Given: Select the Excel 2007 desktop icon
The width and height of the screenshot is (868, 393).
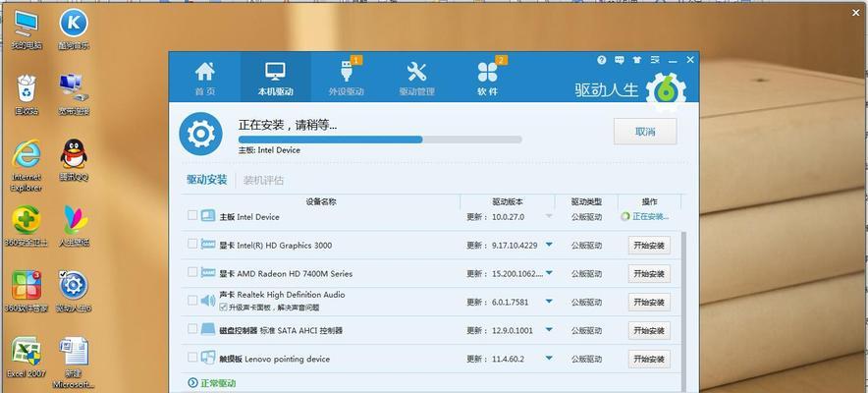Looking at the screenshot, I should click(x=27, y=357).
